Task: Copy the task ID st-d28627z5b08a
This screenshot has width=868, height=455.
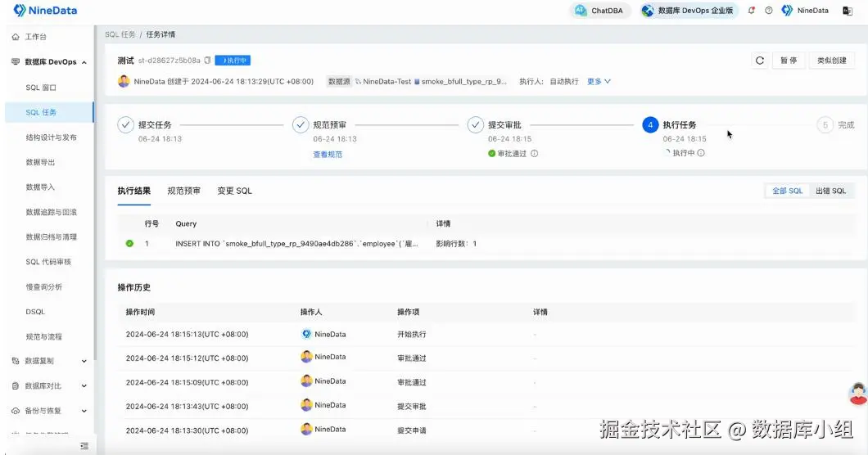Action: [x=208, y=60]
